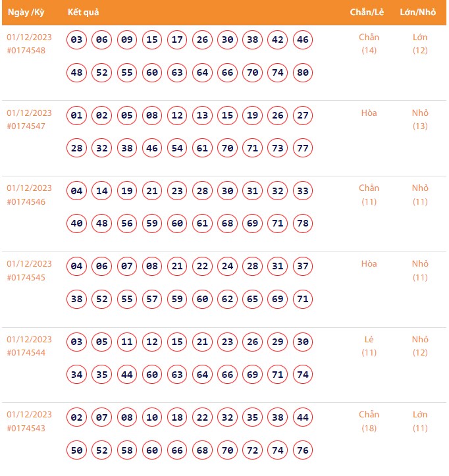Open draw #0174548

[x=26, y=51]
